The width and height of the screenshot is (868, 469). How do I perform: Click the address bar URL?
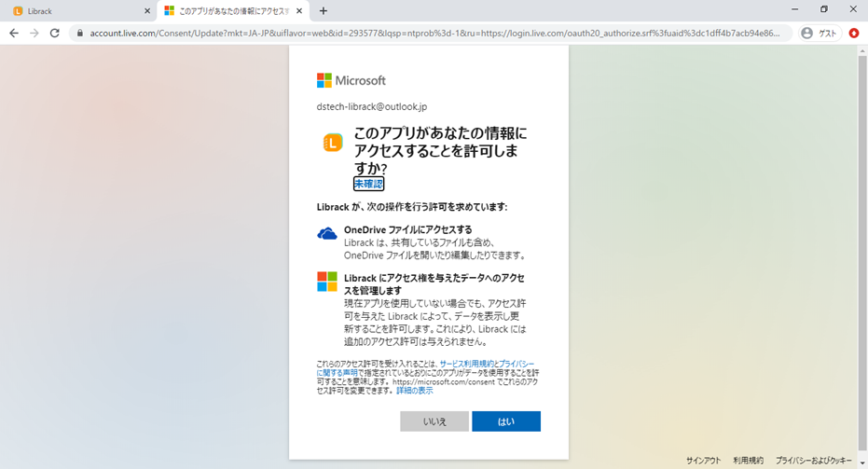click(434, 34)
